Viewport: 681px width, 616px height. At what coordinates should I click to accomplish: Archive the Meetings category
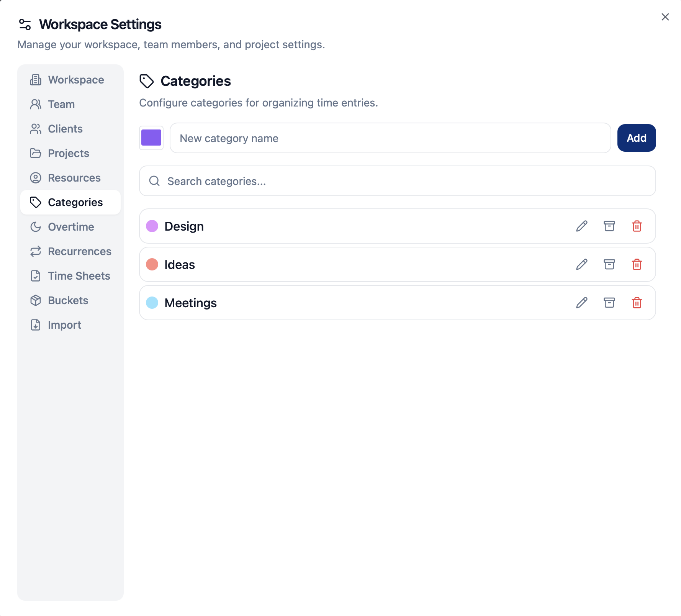pos(609,303)
